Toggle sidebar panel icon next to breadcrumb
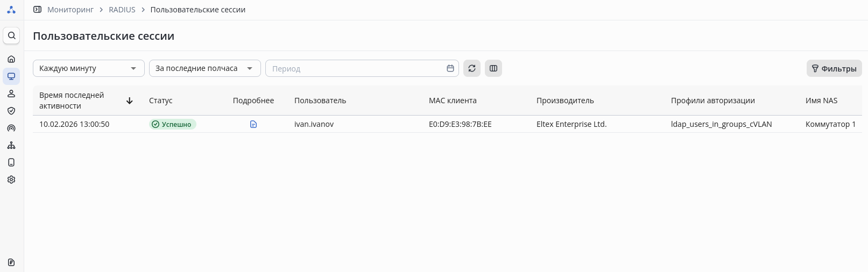 tap(38, 10)
